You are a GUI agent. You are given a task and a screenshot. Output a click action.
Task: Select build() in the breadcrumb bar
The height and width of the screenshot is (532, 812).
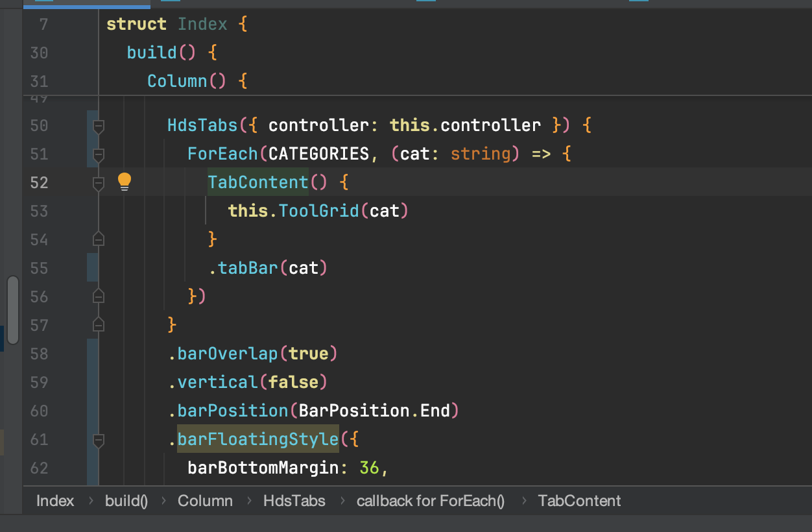[126, 501]
